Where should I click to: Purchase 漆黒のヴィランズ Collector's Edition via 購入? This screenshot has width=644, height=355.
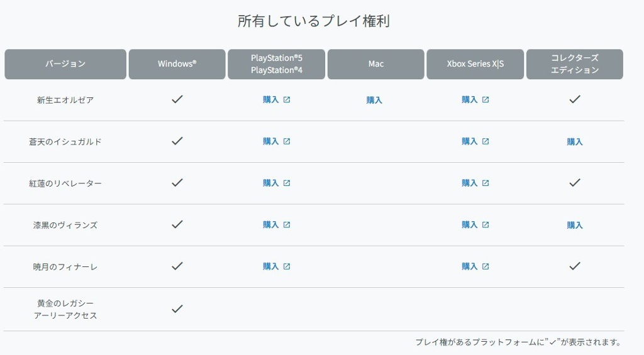coord(575,226)
